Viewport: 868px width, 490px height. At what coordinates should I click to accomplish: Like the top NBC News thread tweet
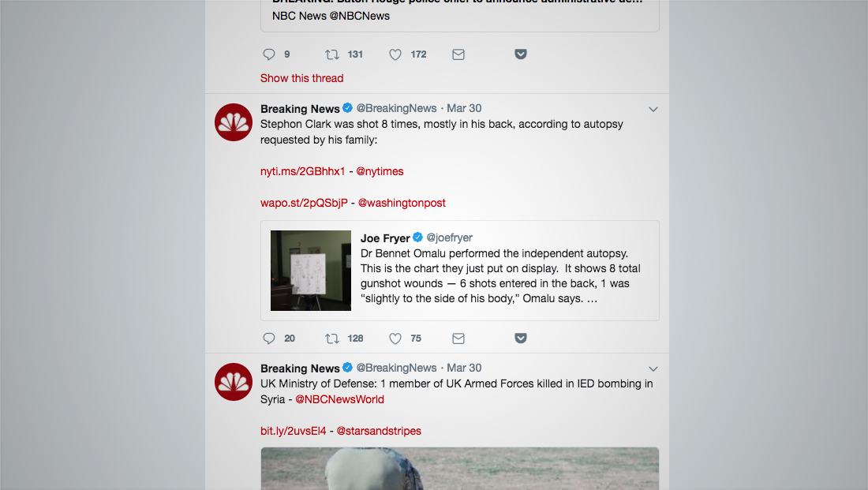click(395, 54)
